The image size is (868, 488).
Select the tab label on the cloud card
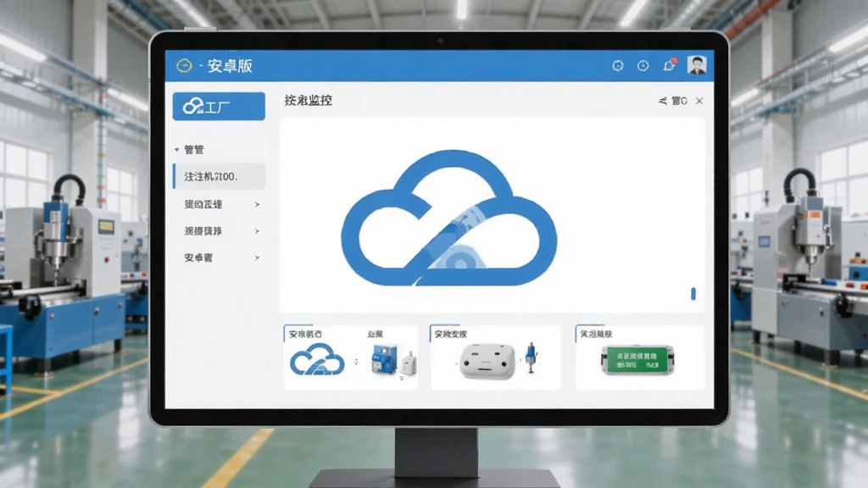point(305,334)
